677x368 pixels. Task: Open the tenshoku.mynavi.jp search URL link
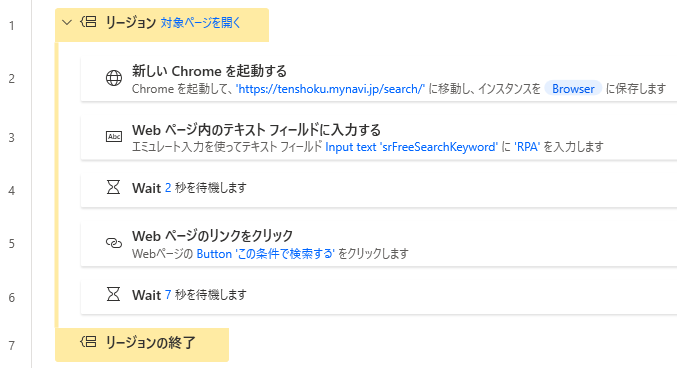coord(330,89)
